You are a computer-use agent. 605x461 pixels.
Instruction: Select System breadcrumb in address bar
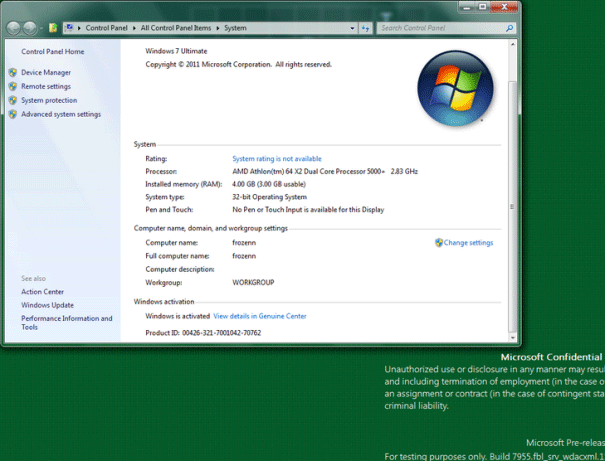pyautogui.click(x=235, y=28)
